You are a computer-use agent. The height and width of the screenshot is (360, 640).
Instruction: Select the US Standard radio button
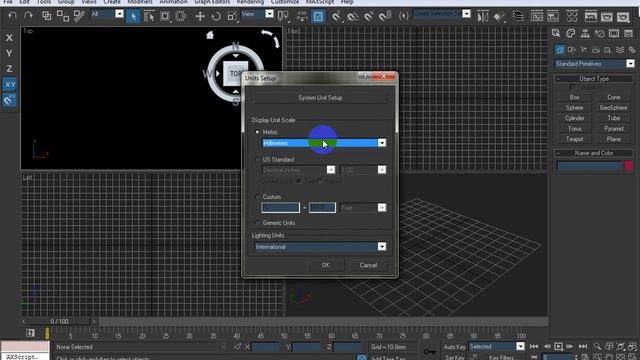[x=257, y=159]
